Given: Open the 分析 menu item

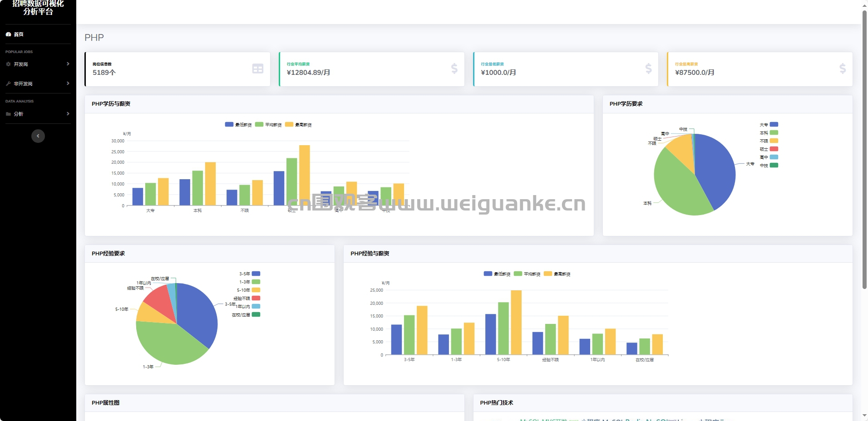Looking at the screenshot, I should pos(38,114).
